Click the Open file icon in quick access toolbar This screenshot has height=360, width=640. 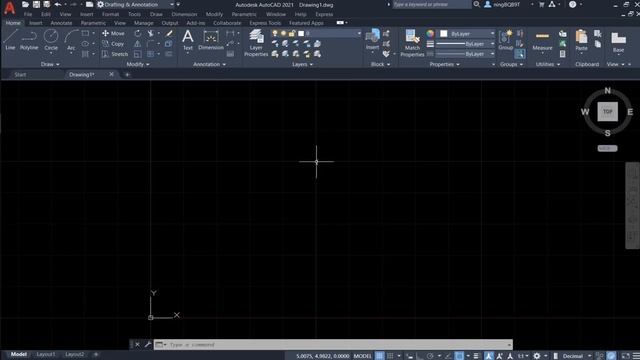click(25, 4)
